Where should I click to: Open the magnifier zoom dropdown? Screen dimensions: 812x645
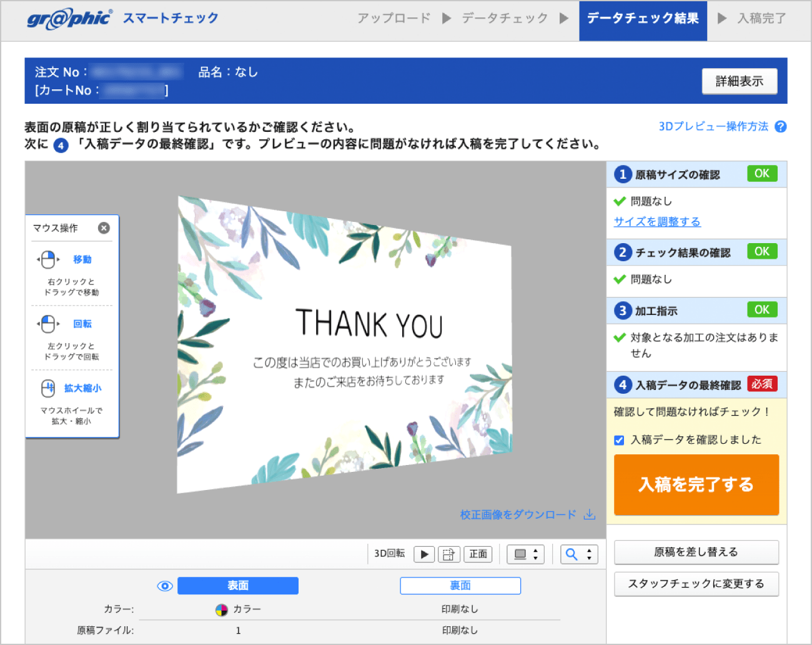pos(579,554)
